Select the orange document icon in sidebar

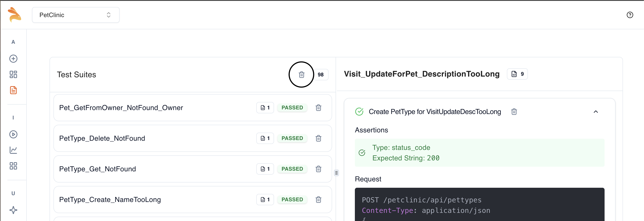point(13,90)
